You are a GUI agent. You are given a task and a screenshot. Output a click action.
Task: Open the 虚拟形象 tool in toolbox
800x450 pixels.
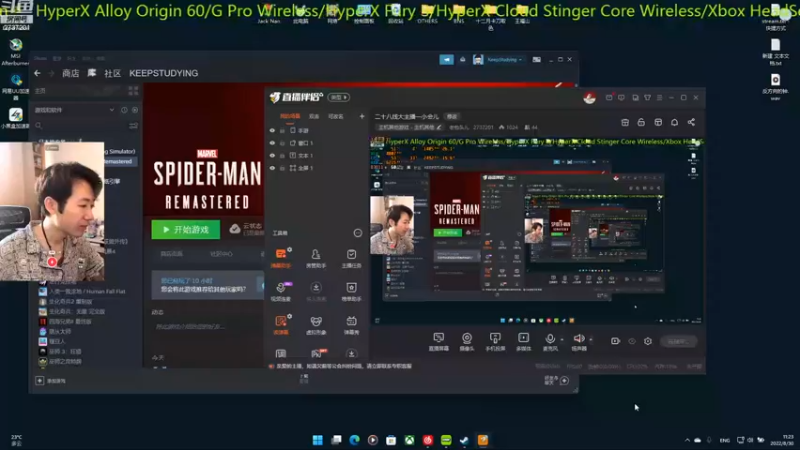(x=316, y=324)
